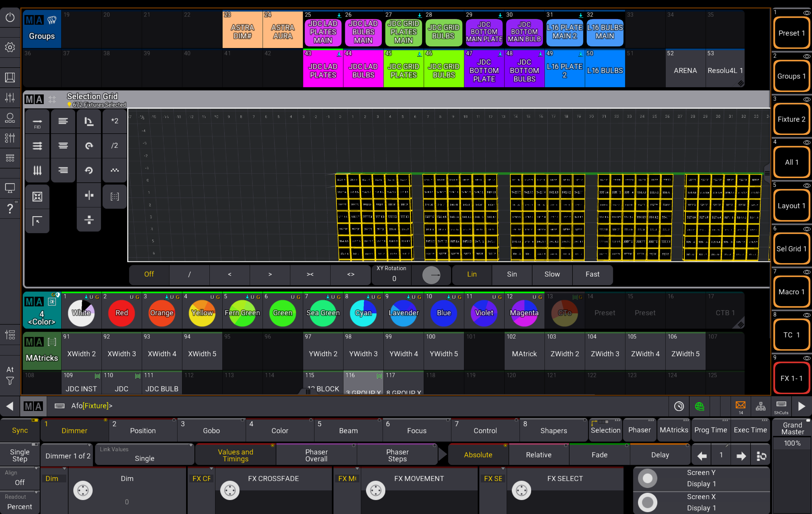Expand the FX MO encoder label dropdown
The image size is (812, 514).
tap(347, 478)
